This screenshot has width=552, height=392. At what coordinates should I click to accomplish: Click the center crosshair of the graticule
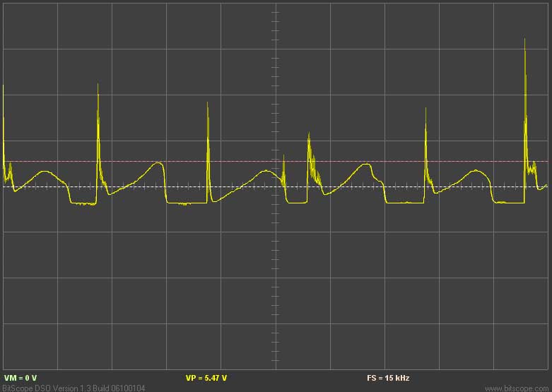(x=275, y=187)
